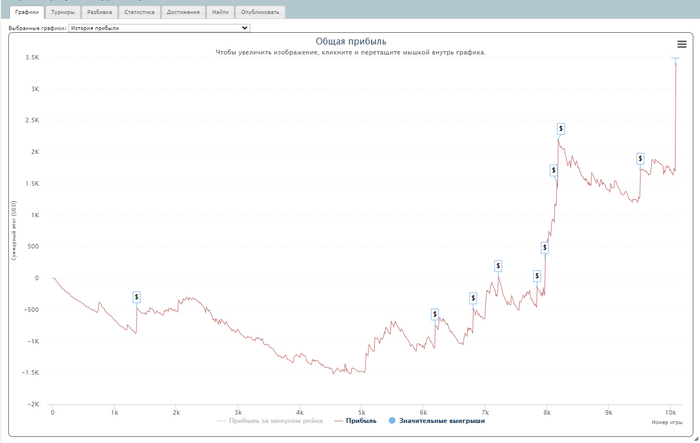Click the $ win marker near game 6.8k
Viewport: 700px width, 443px height.
pyautogui.click(x=473, y=298)
